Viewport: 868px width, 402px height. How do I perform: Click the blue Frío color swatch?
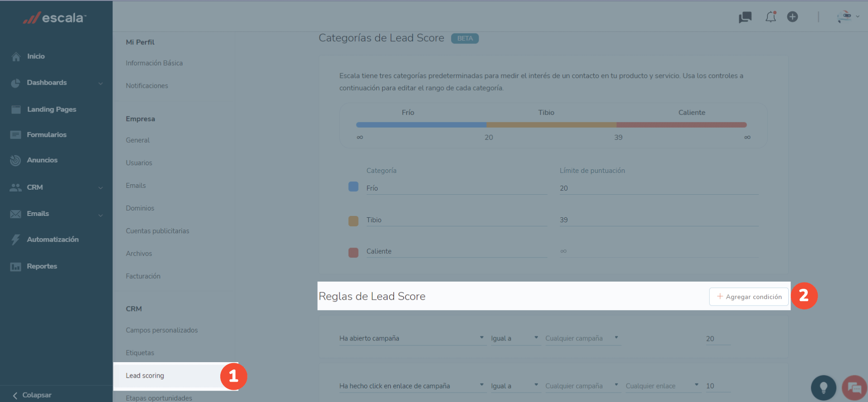click(354, 187)
